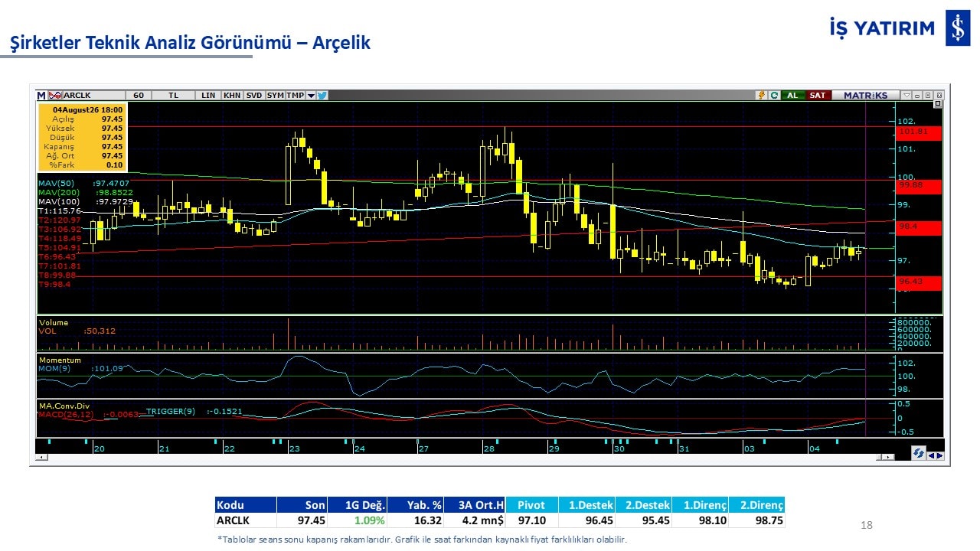This screenshot has height=551, width=980.
Task: Click the KHN toolbar button
Action: (x=232, y=96)
